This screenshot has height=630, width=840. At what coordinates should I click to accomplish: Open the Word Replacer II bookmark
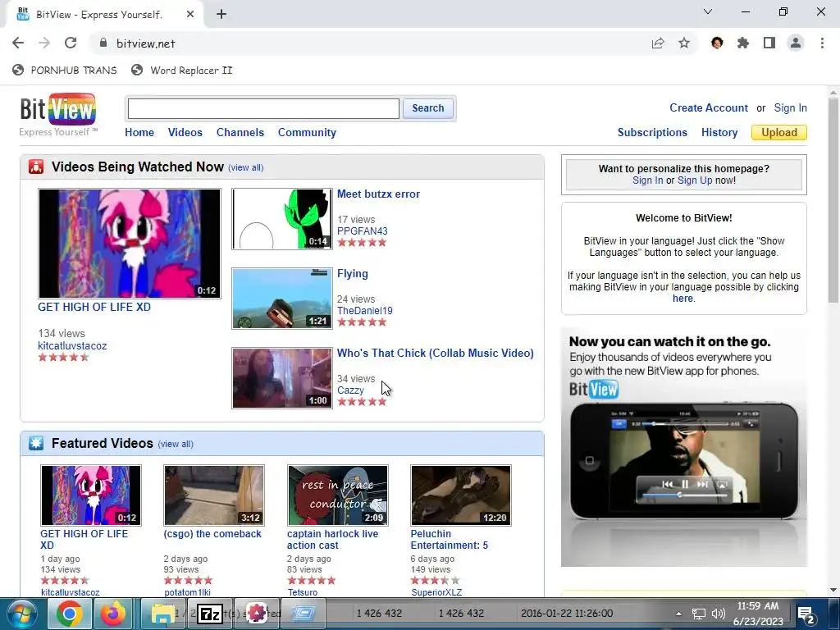pos(182,71)
